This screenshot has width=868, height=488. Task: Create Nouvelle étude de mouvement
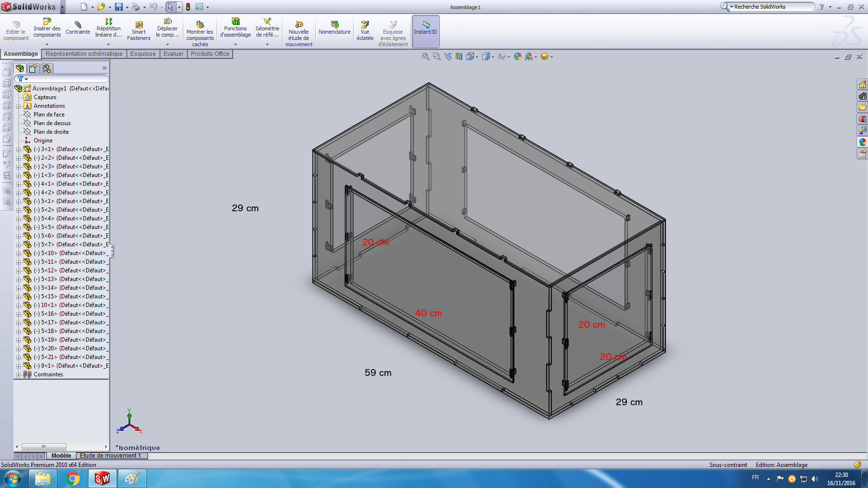(x=299, y=33)
